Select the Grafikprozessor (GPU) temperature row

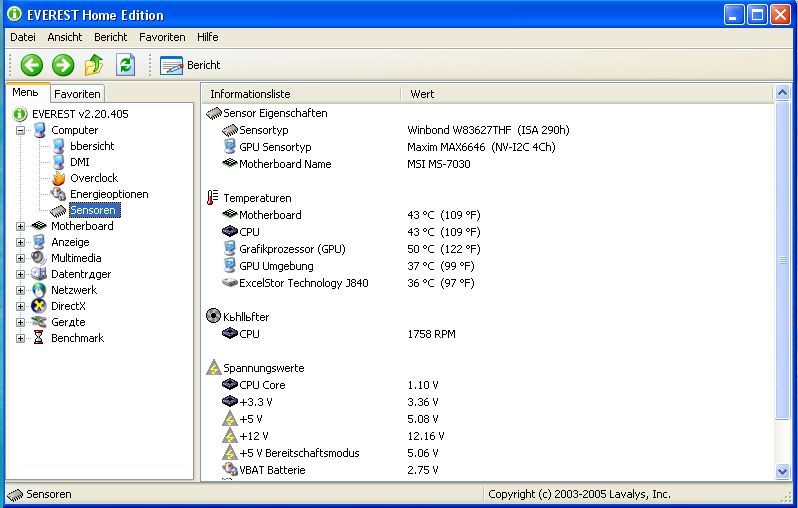point(292,249)
